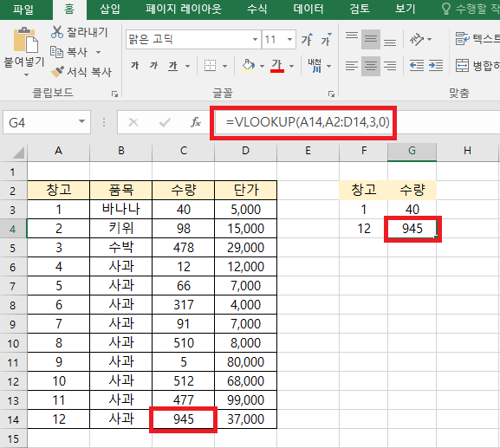Click the Cut (잘라내기) scissors icon
This screenshot has width=500, height=448.
[57, 32]
